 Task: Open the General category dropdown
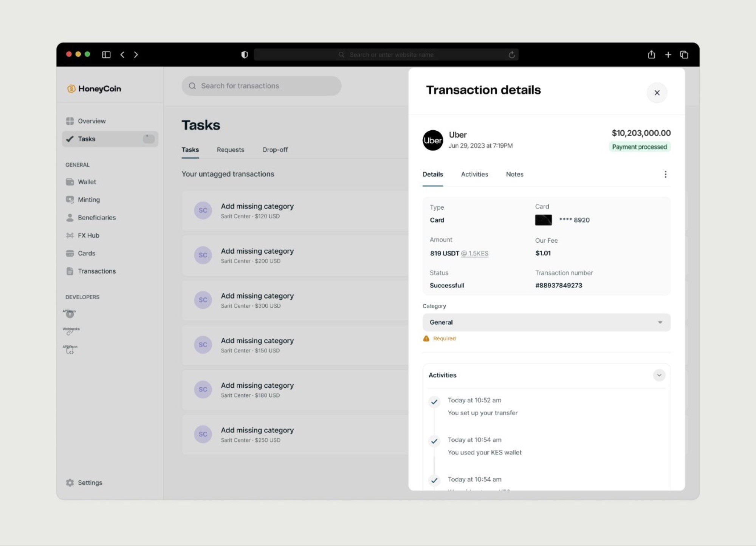pyautogui.click(x=547, y=322)
